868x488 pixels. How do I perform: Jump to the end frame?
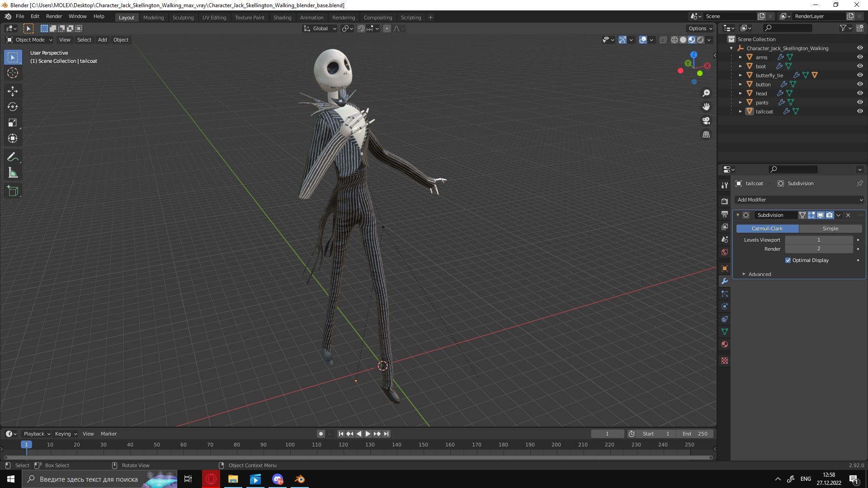pos(386,434)
